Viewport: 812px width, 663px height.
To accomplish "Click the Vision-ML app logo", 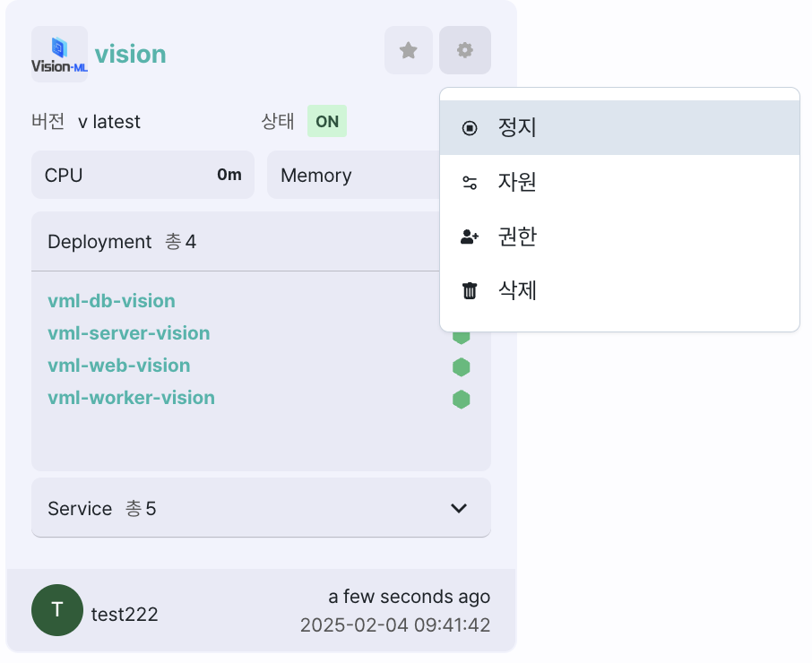I will (59, 54).
